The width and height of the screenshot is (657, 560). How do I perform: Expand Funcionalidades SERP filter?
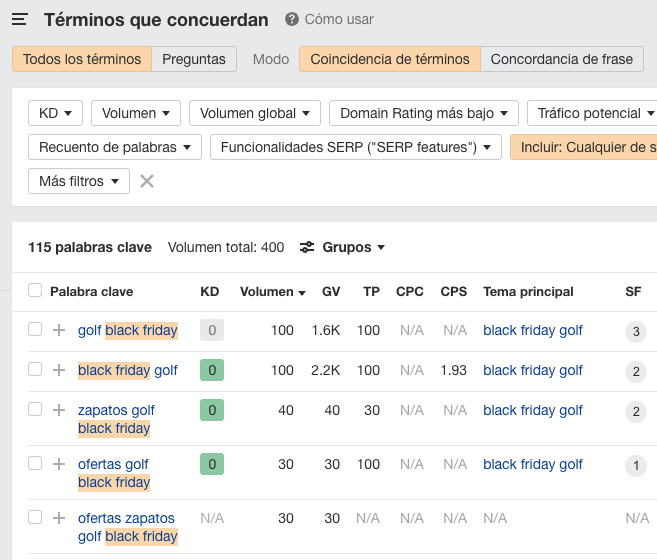click(356, 147)
